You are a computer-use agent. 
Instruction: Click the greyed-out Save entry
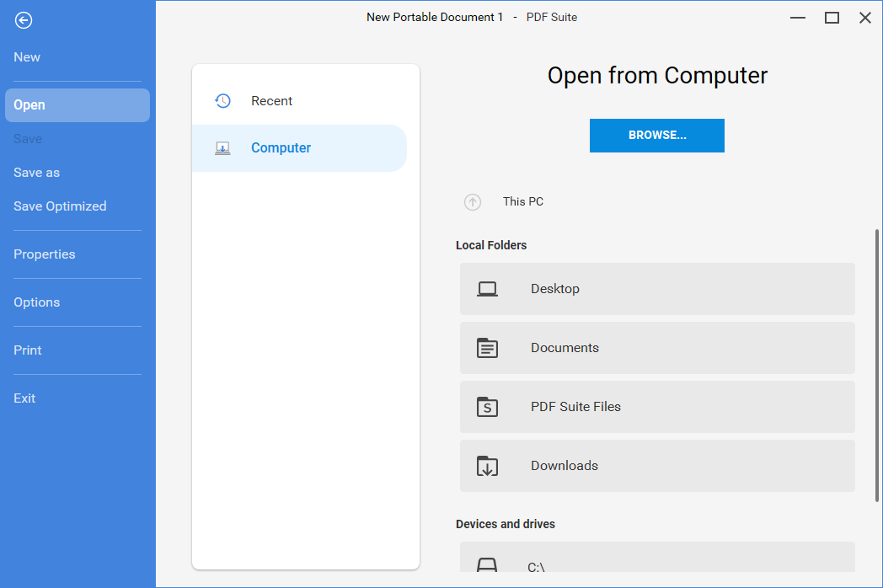click(x=28, y=139)
